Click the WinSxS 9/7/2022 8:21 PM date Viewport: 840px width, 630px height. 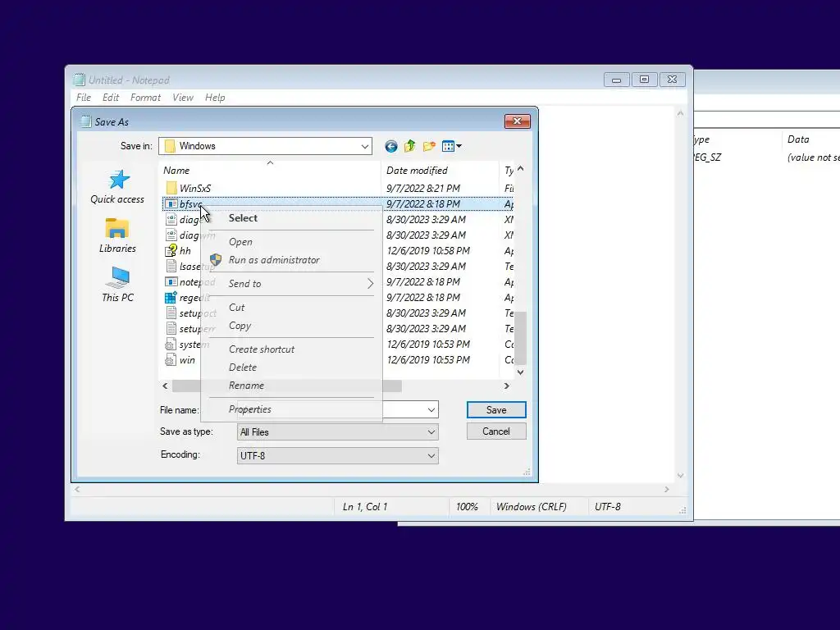pos(423,188)
